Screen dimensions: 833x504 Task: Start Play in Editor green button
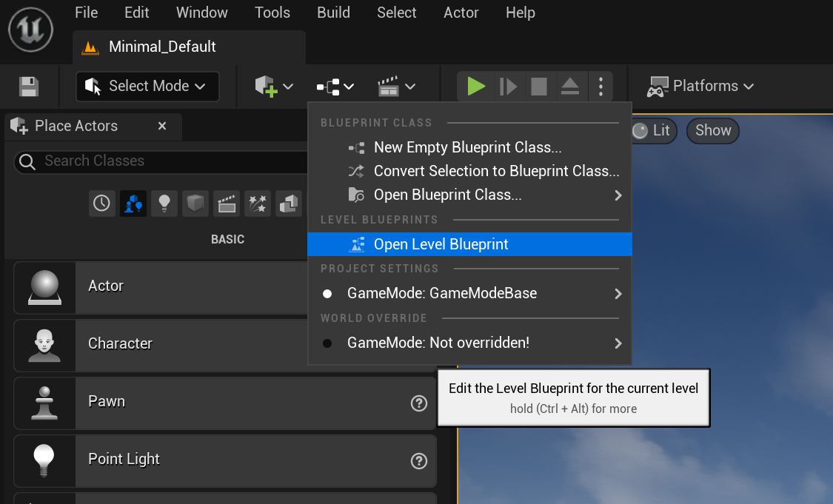point(475,86)
